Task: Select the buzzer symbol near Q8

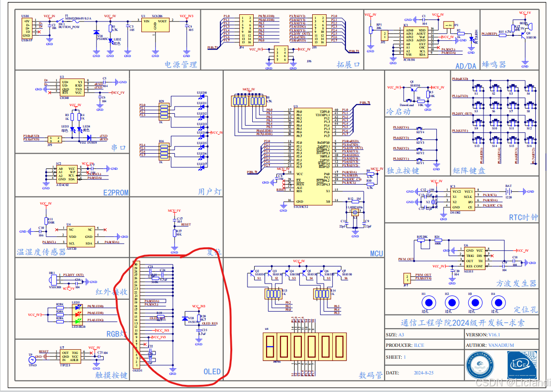Action: pyautogui.click(x=529, y=27)
